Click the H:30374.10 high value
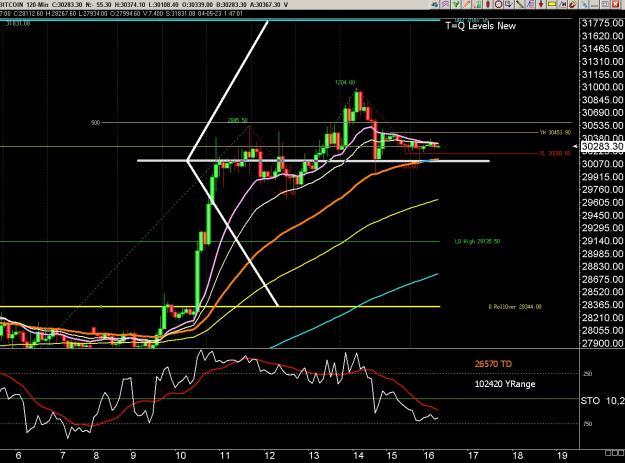 tap(130, 5)
